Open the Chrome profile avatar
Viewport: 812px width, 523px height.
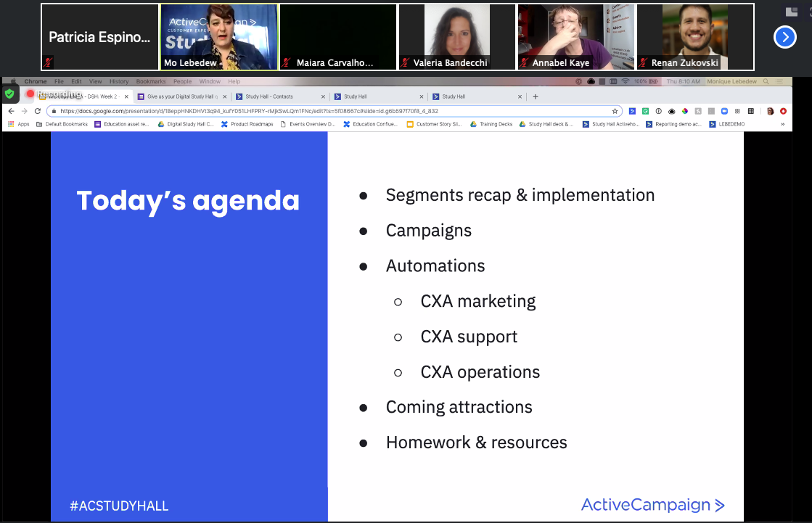point(770,111)
